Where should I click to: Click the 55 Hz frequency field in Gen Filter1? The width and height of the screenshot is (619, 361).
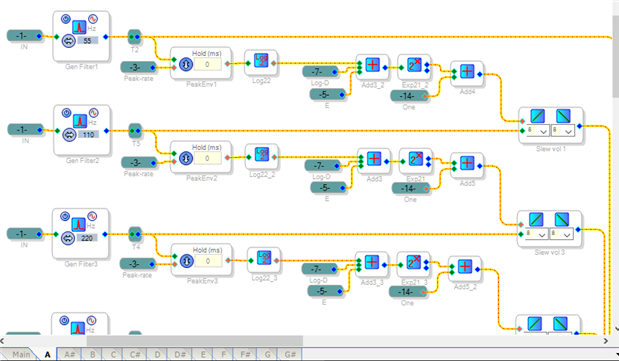[88, 41]
